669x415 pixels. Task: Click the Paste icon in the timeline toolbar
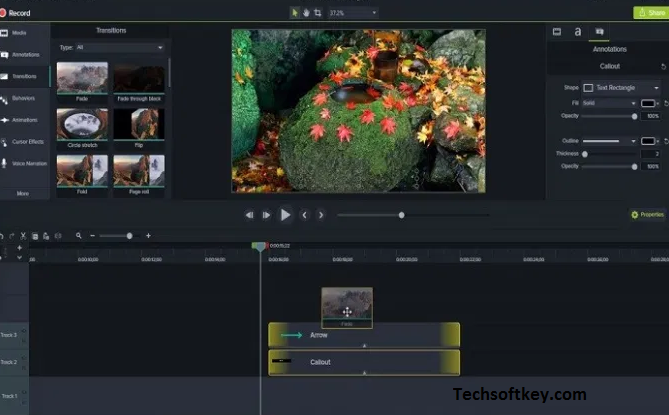point(46,236)
